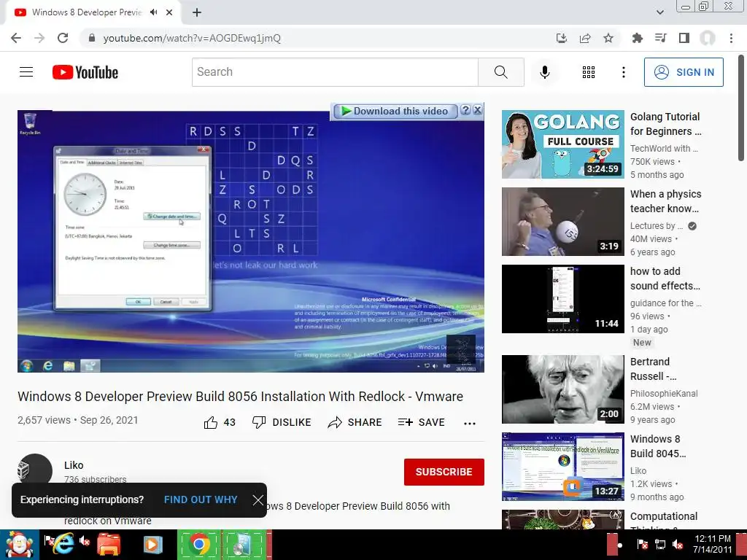The image size is (747, 560).
Task: Open Golang Tutorial for Beginners thumbnail
Action: click(x=562, y=144)
